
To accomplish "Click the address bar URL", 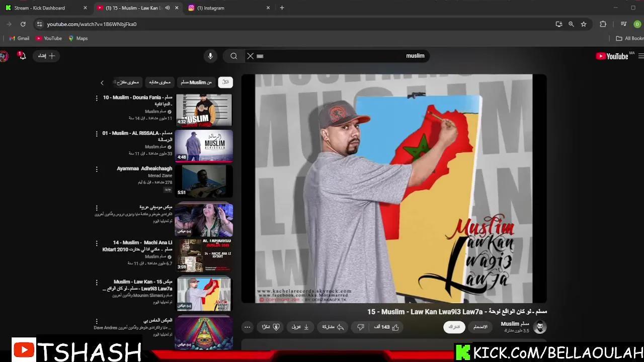I will point(92,24).
